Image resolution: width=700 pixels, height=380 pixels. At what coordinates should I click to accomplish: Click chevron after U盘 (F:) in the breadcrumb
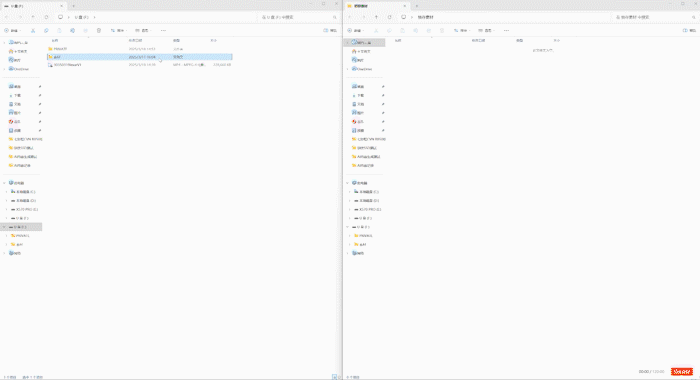coord(94,17)
